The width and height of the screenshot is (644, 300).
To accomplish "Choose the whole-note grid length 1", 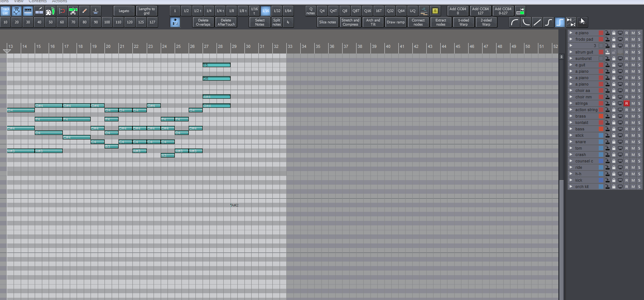I will pyautogui.click(x=175, y=11).
